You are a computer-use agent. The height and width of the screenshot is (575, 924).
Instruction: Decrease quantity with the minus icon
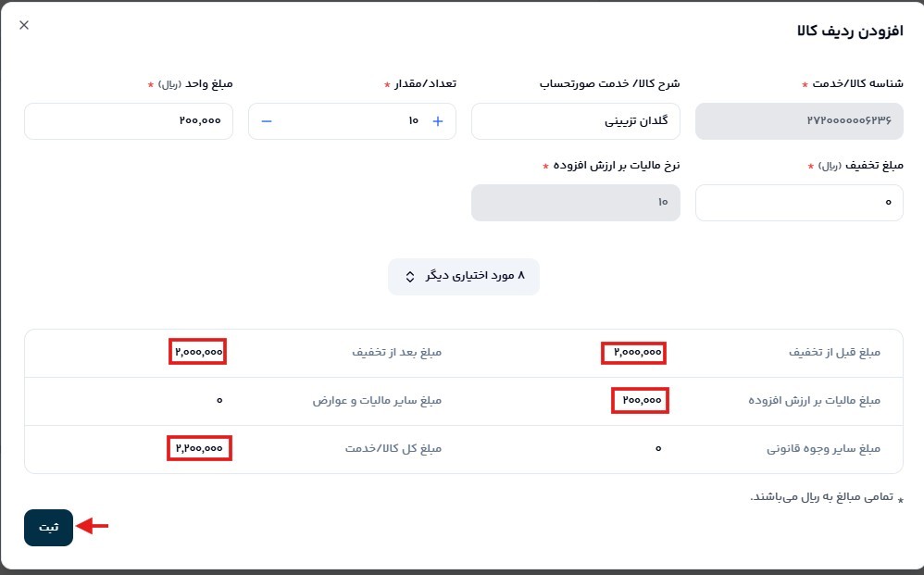(x=267, y=121)
